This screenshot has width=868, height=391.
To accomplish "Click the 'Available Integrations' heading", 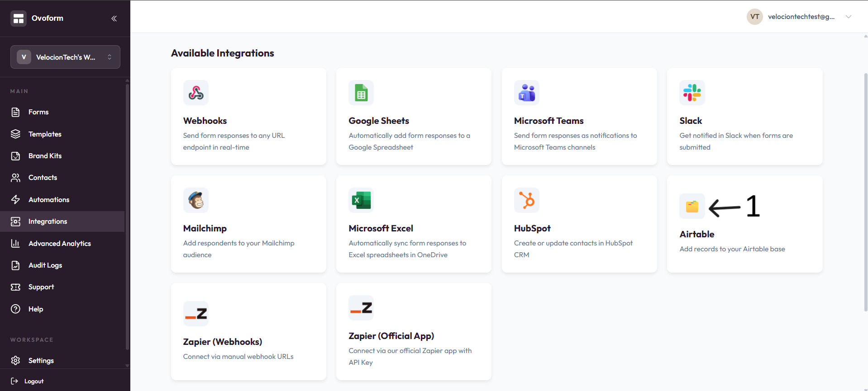I will click(x=223, y=53).
